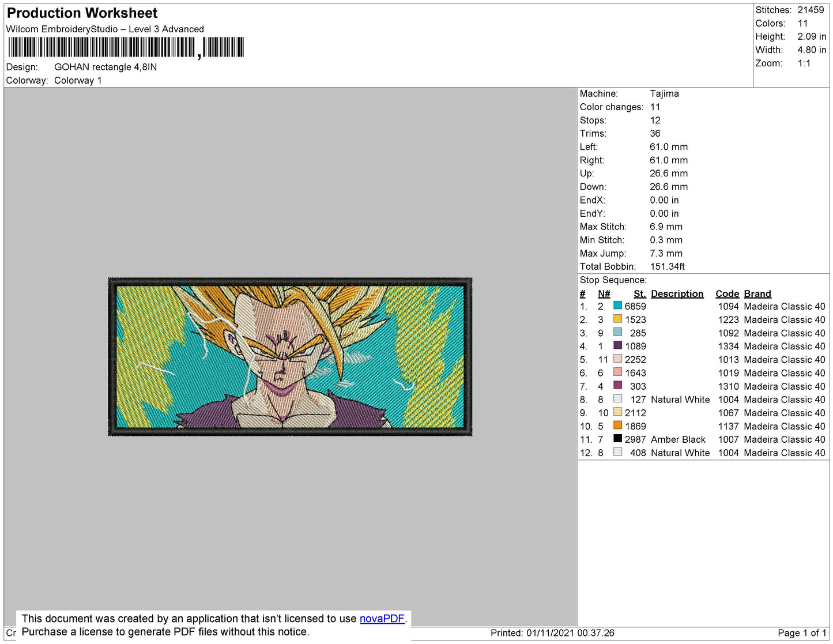This screenshot has height=644, width=833.
Task: Click the Production Worksheet title
Action: click(82, 13)
